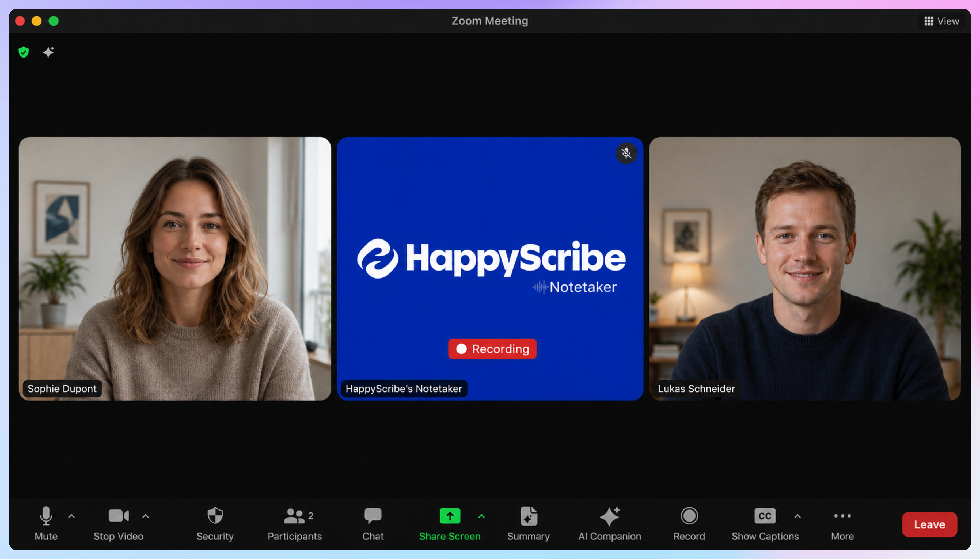Expand audio options arrow next to Mute
This screenshot has width=980, height=559.
pos(71,516)
